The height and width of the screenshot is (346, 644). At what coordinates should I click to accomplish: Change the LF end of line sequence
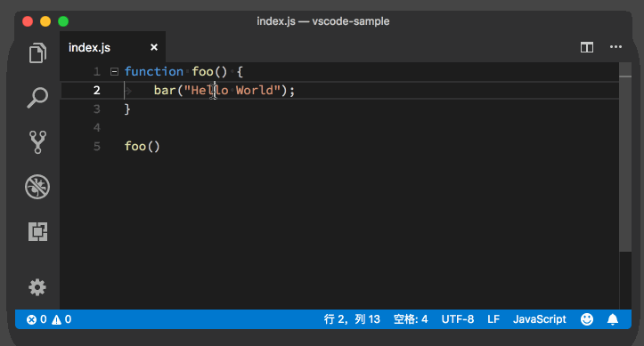pyautogui.click(x=493, y=319)
